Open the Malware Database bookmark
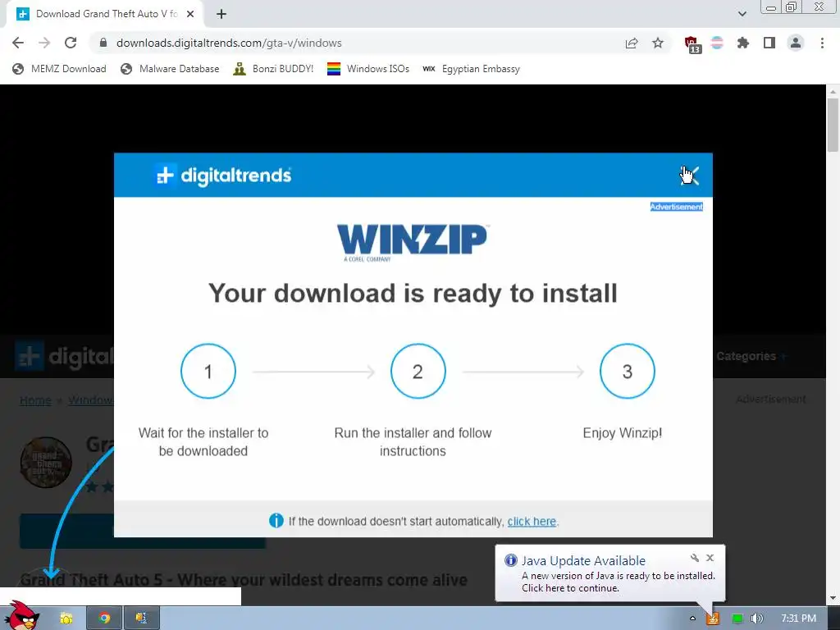Viewport: 840px width, 630px height. 171,69
